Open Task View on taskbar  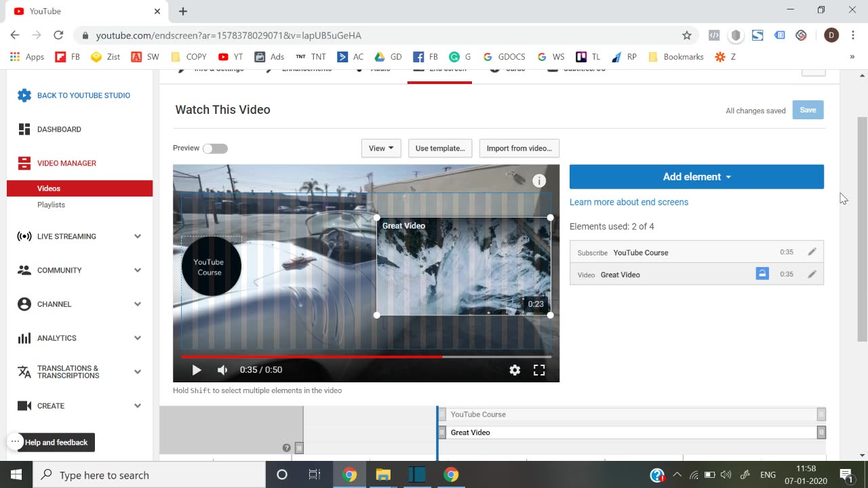315,475
